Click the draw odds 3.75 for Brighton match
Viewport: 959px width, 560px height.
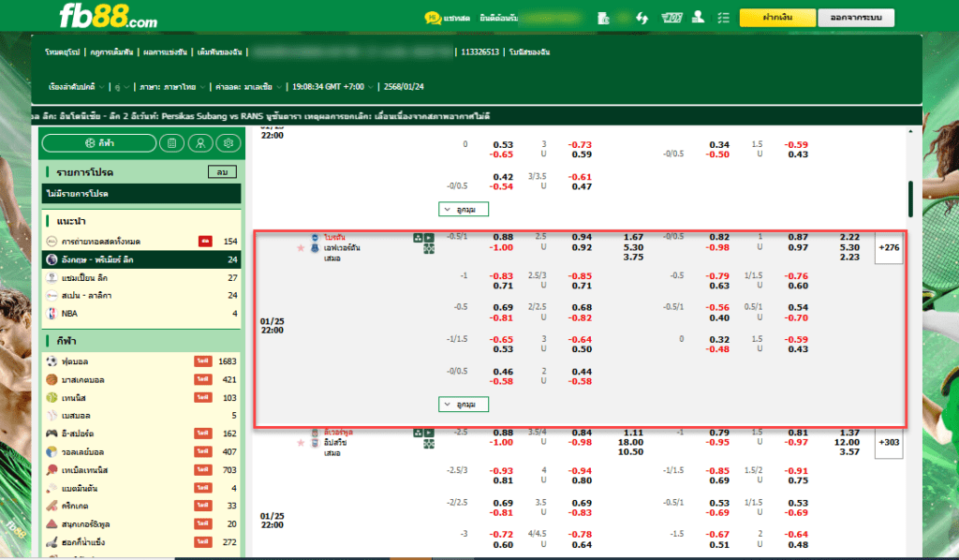[x=633, y=258]
